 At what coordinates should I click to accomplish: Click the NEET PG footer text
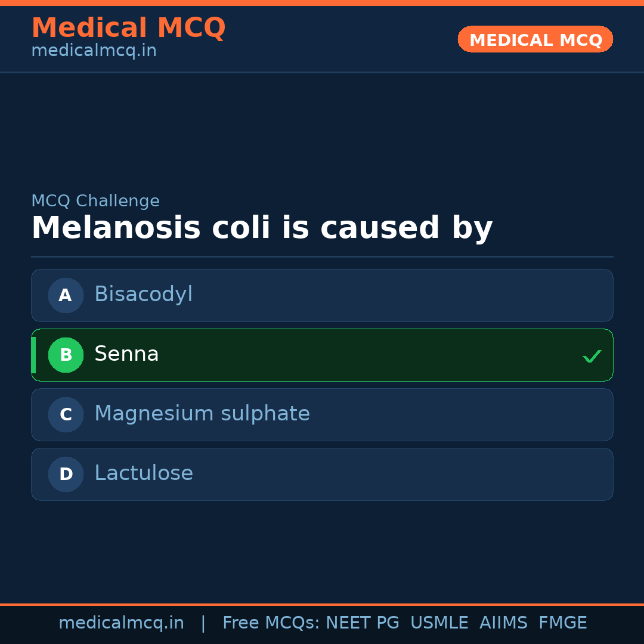point(362,623)
